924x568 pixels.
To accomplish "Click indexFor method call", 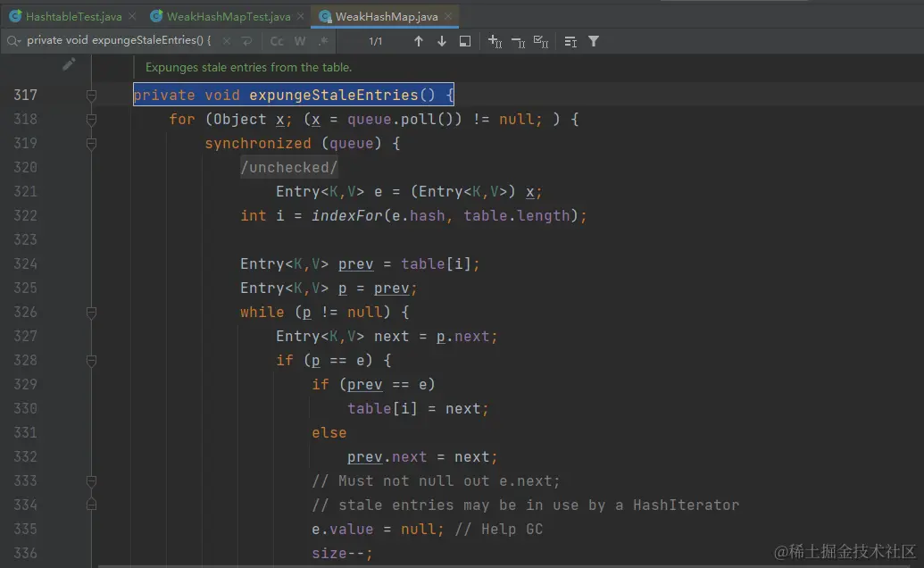I will (347, 215).
